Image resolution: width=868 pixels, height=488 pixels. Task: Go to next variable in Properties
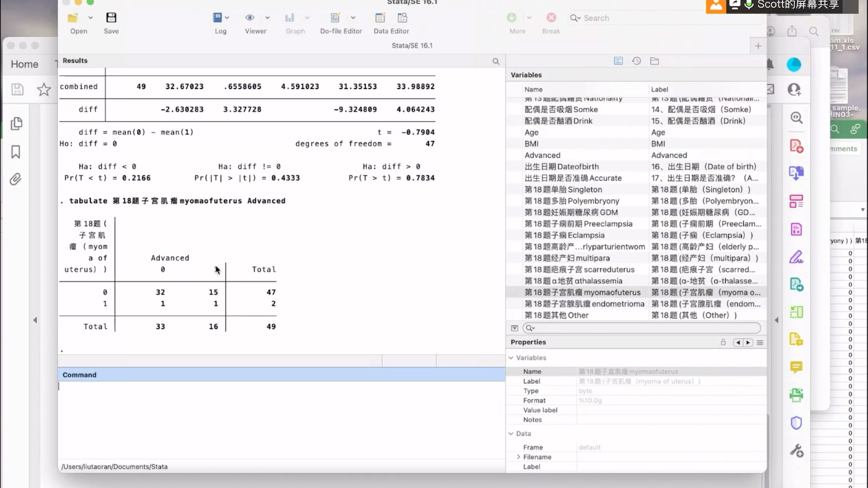pos(748,342)
